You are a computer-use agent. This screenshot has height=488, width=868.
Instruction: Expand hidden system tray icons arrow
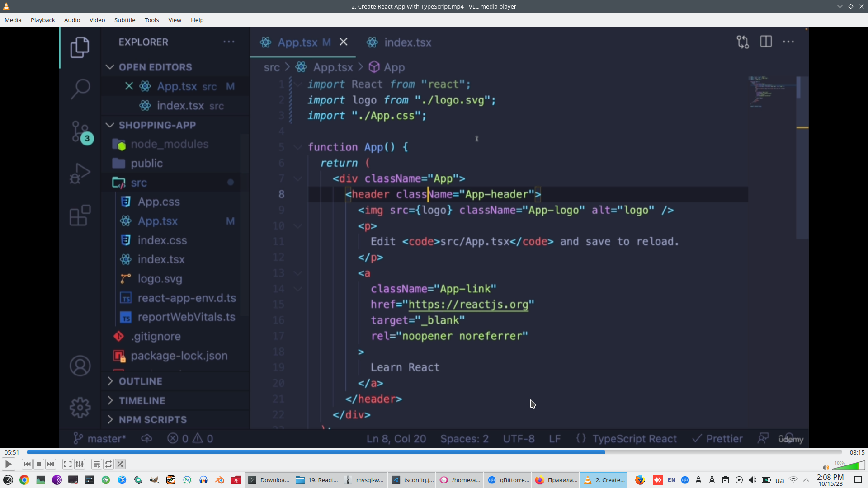(806, 480)
